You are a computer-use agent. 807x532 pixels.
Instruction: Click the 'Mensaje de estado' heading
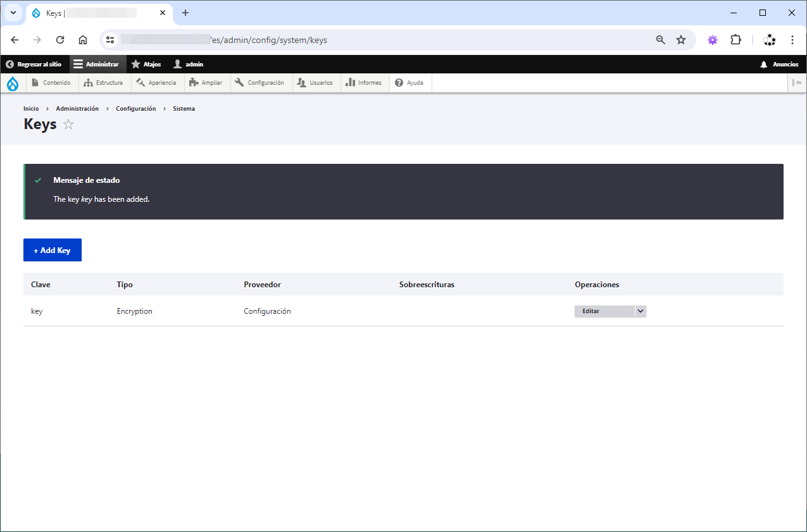point(87,180)
